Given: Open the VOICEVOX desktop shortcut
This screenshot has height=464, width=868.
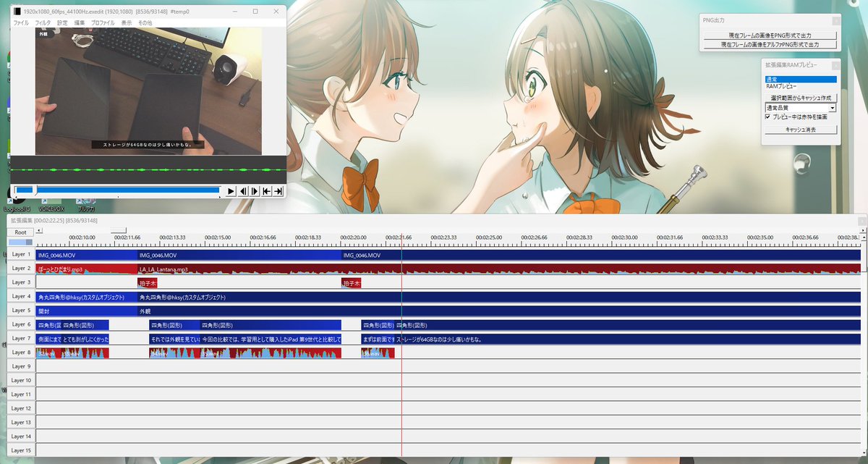Looking at the screenshot, I should (51, 205).
